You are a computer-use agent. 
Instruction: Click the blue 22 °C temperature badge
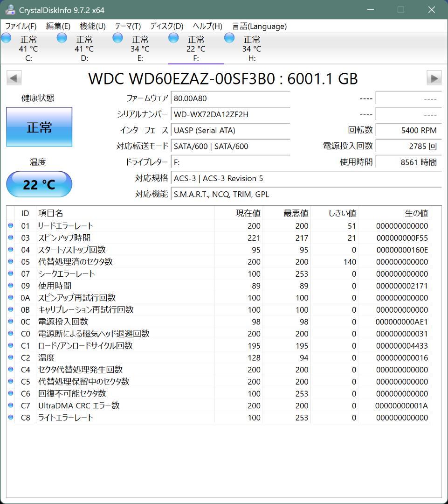39,184
